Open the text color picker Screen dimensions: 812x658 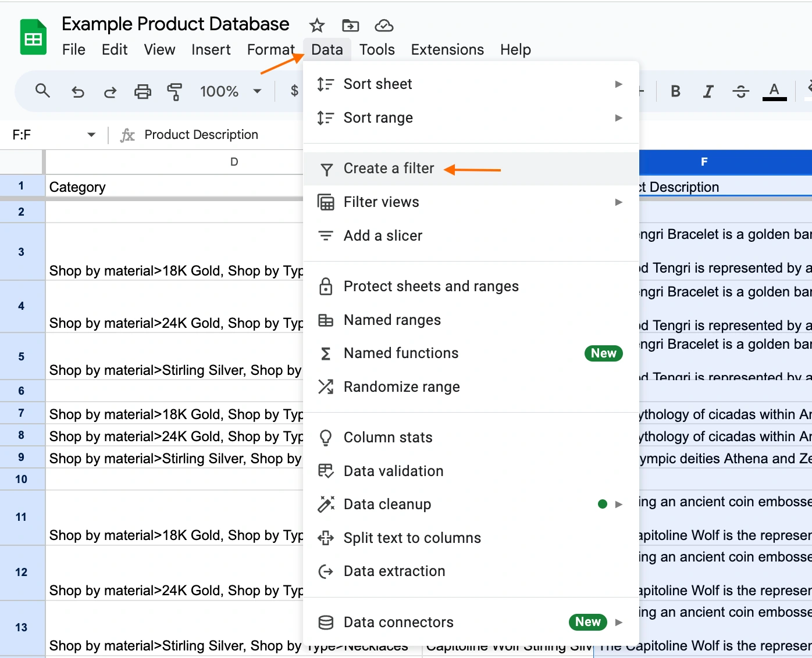774,91
